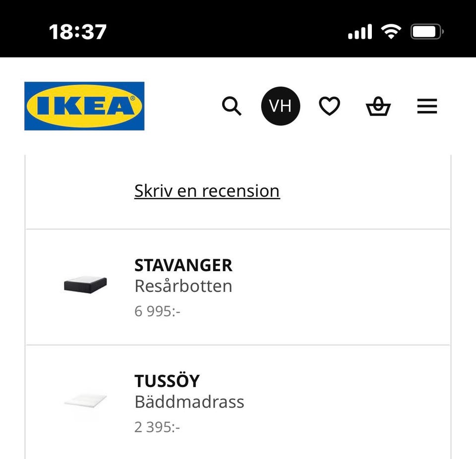The height and width of the screenshot is (459, 476).
Task: Select the Bäddmadrass description text
Action: (x=189, y=402)
